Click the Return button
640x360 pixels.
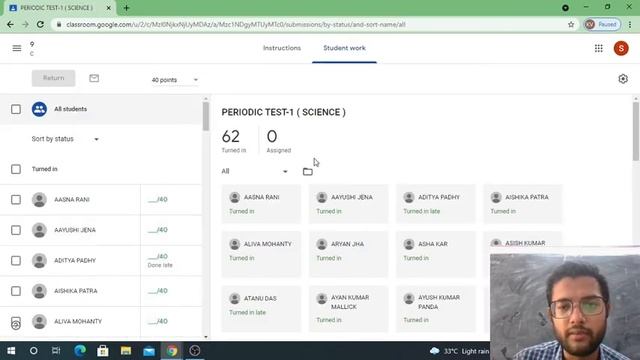pos(53,78)
